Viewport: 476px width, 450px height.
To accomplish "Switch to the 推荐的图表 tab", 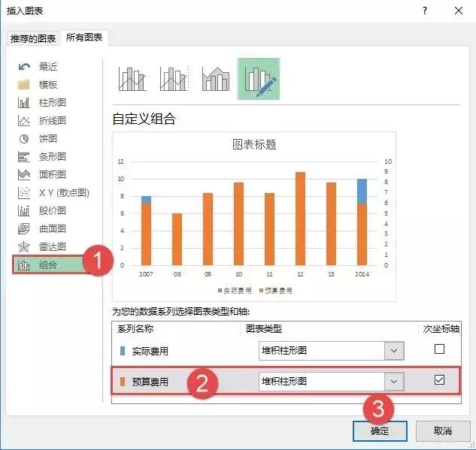I will (x=33, y=38).
